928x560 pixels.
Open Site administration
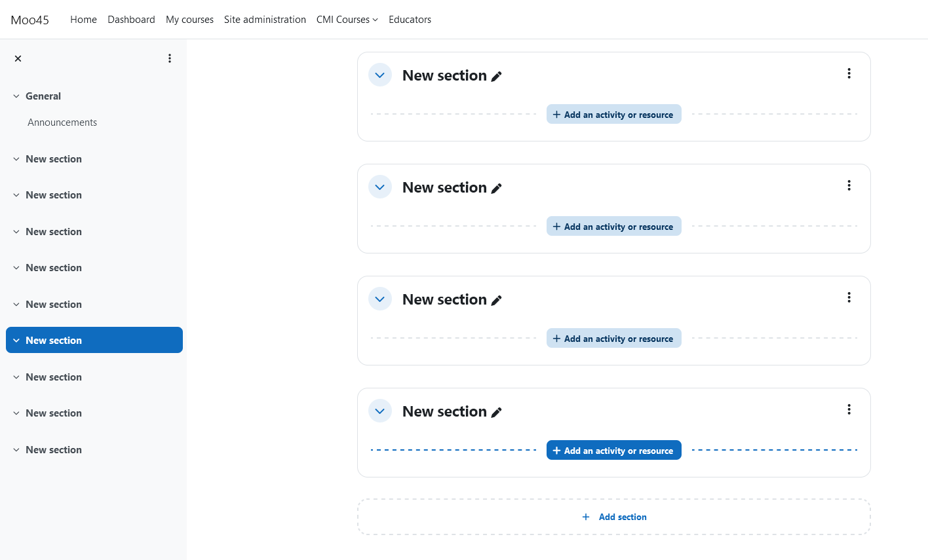[x=265, y=20]
